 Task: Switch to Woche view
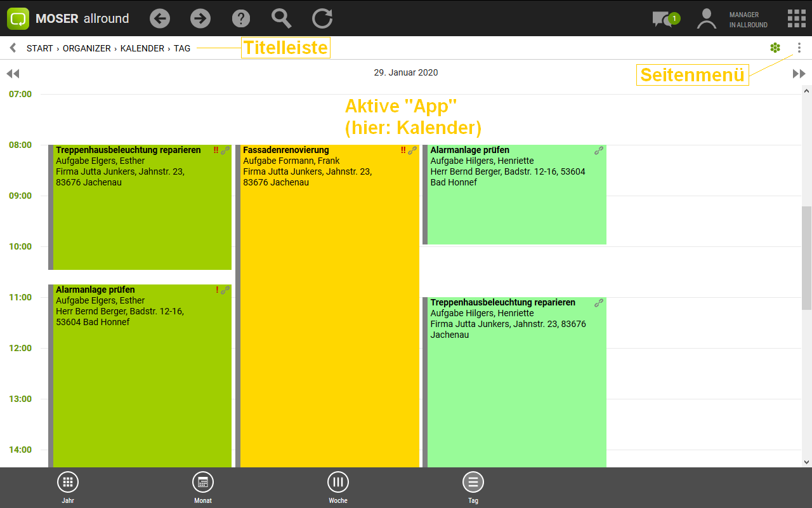(x=338, y=487)
